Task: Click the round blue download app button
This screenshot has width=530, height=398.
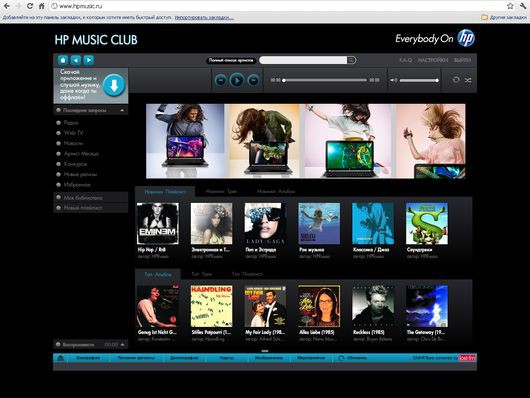Action: pyautogui.click(x=114, y=86)
